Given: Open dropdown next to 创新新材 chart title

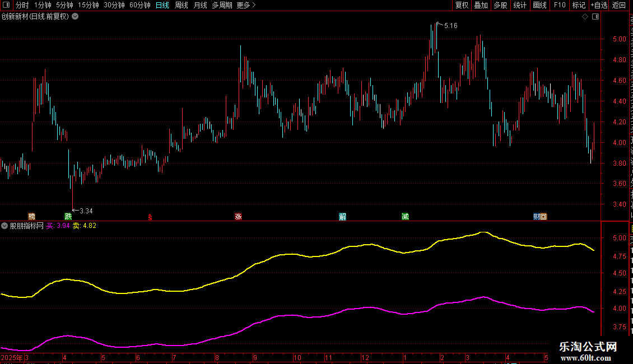Looking at the screenshot, I should tap(75, 17).
